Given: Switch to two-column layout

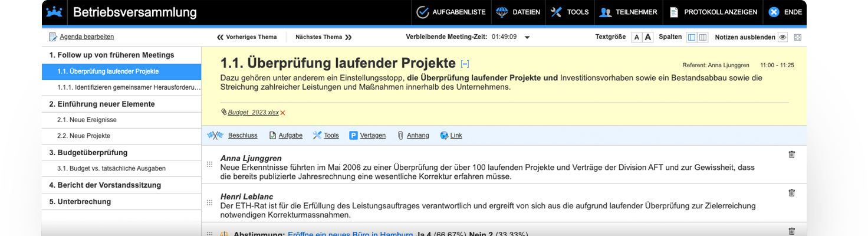Looking at the screenshot, I should coord(692,37).
